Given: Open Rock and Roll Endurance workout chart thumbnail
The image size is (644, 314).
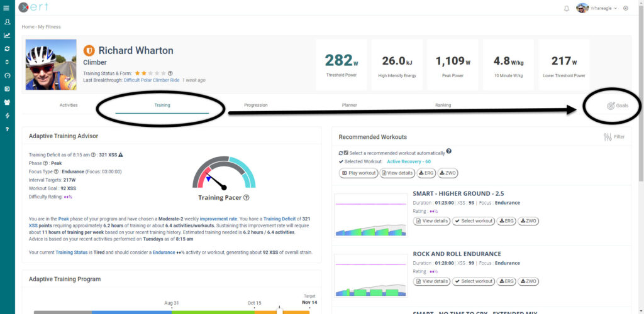Looking at the screenshot, I should (371, 276).
